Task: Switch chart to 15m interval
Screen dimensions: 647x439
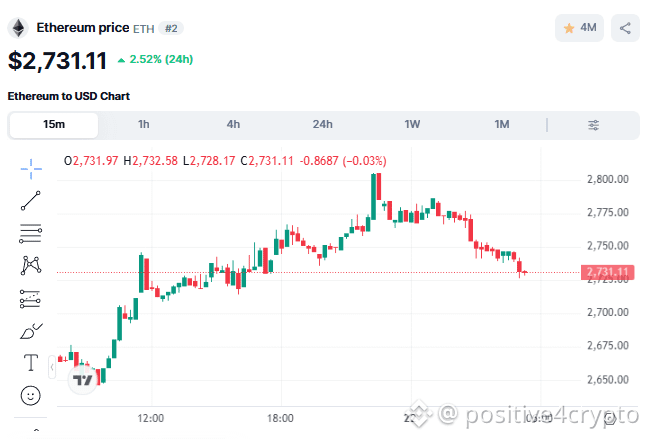Action: tap(54, 125)
